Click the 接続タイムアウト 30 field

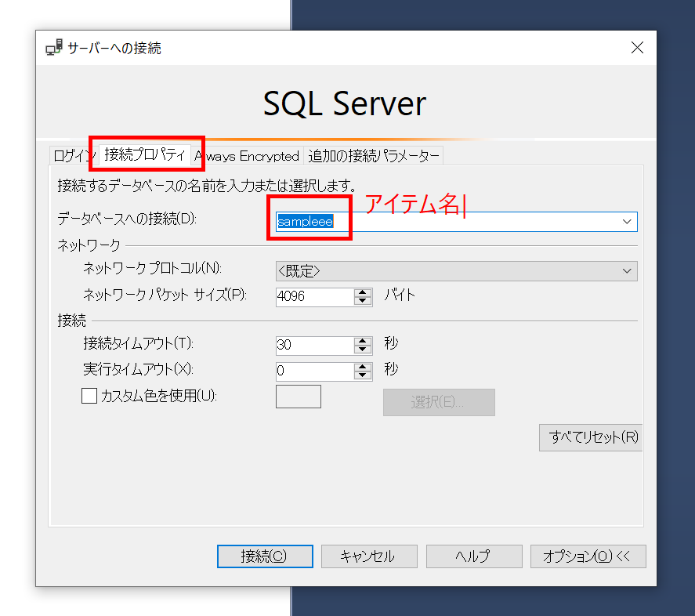pyautogui.click(x=315, y=345)
